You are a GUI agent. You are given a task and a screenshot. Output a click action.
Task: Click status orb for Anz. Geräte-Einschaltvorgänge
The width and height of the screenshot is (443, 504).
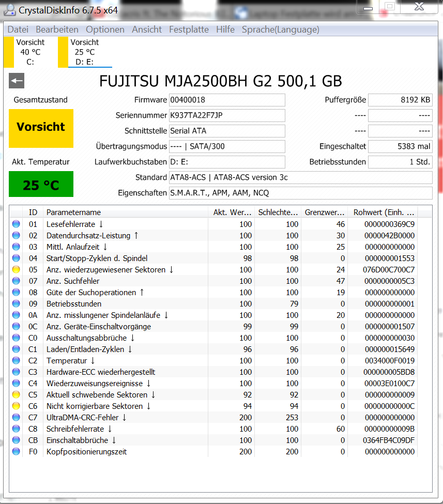coord(16,326)
